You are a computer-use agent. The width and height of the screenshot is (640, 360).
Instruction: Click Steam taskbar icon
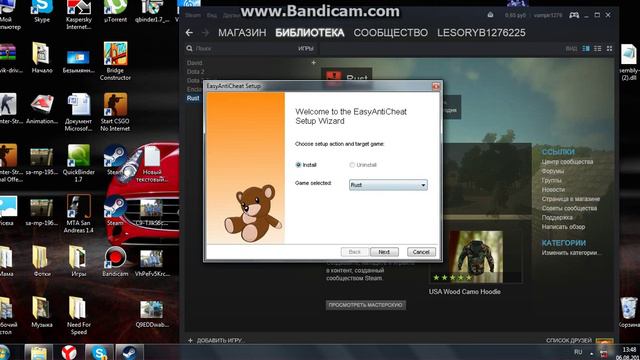click(130, 352)
